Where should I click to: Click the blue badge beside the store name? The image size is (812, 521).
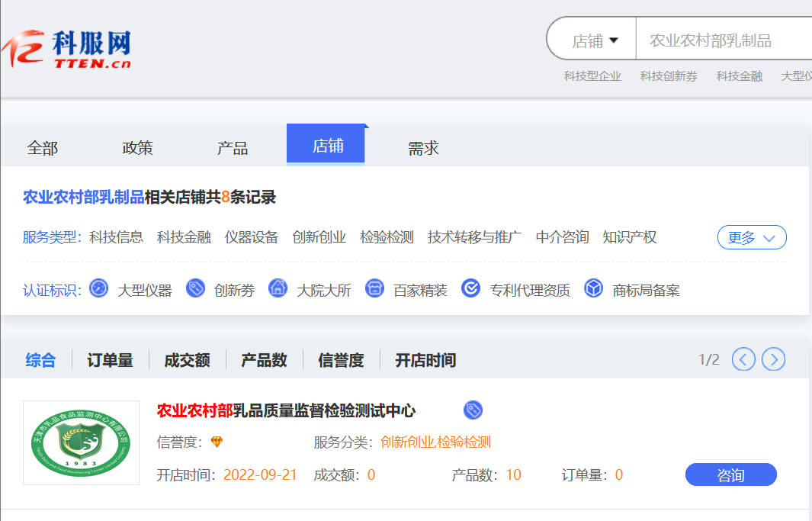473,410
